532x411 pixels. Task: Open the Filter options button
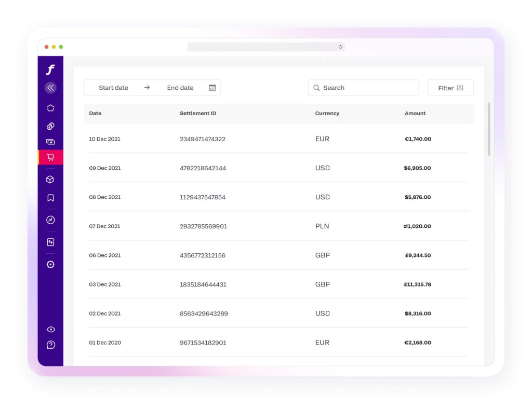(450, 88)
